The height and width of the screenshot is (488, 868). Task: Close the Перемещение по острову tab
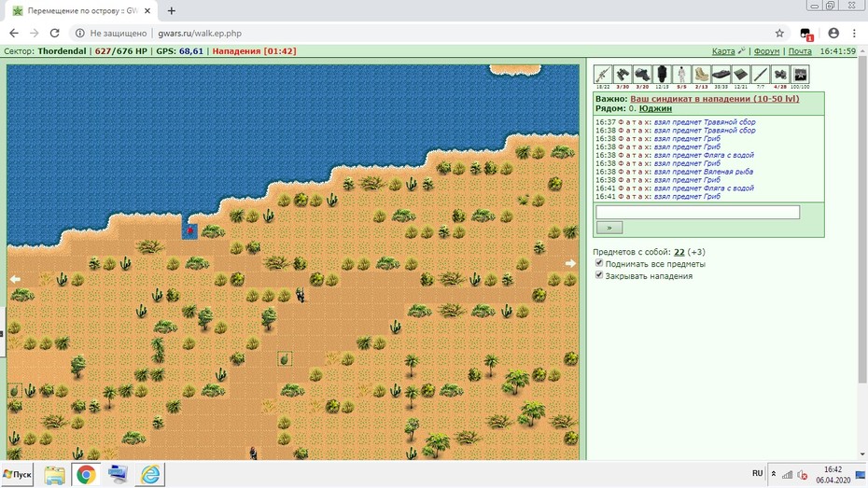(x=147, y=11)
